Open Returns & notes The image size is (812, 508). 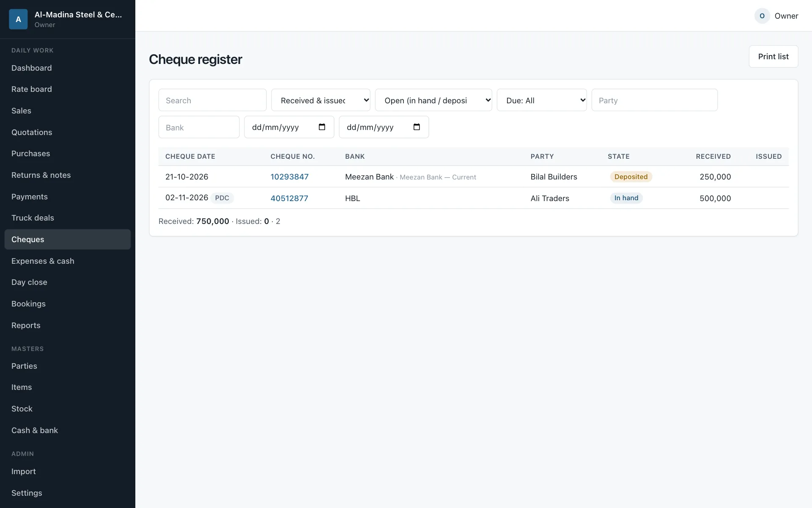click(68, 175)
